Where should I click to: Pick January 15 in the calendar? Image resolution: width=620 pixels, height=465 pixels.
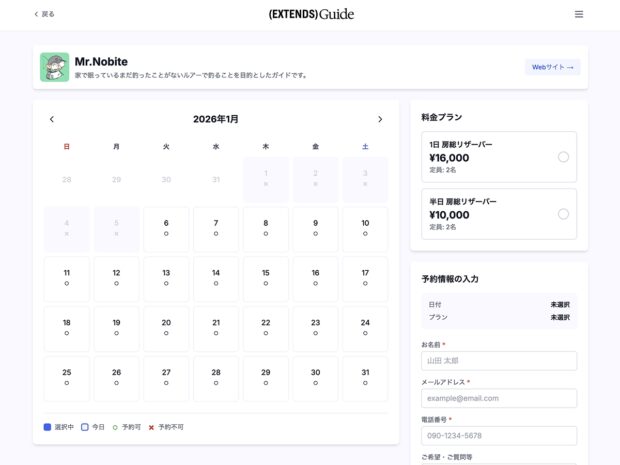click(265, 278)
